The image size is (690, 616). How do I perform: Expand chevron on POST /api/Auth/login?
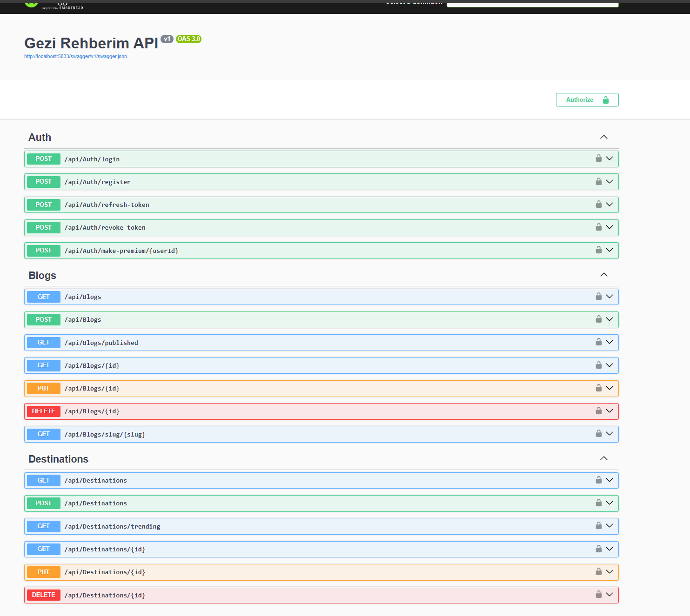pyautogui.click(x=610, y=159)
